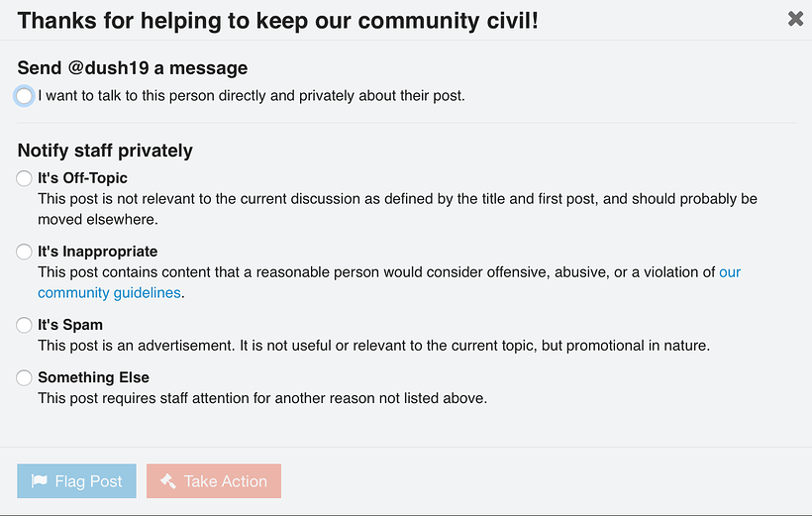Click the flag icon on Flag Post
Image resolution: width=812 pixels, height=516 pixels.
click(40, 481)
